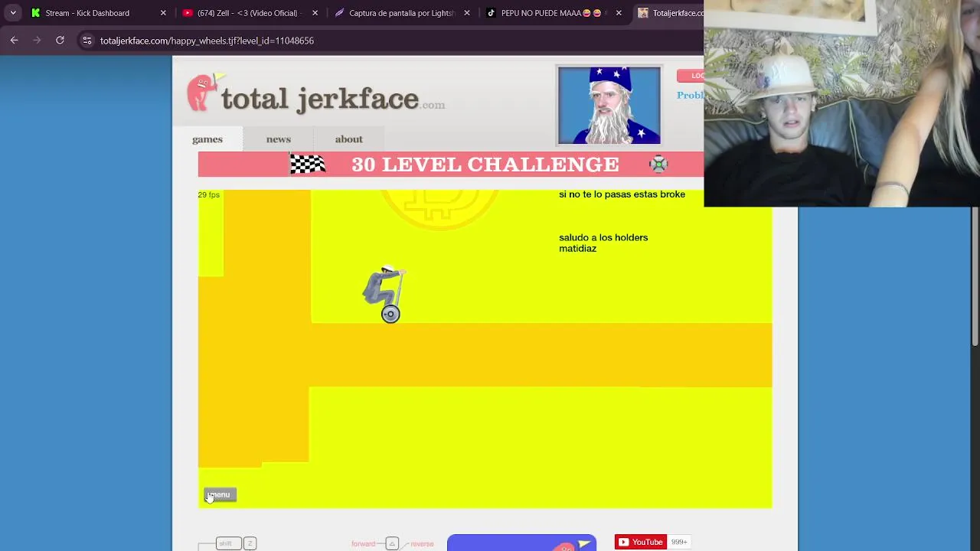This screenshot has height=551, width=980.
Task: Click the 999+ subscriber count
Action: [679, 542]
